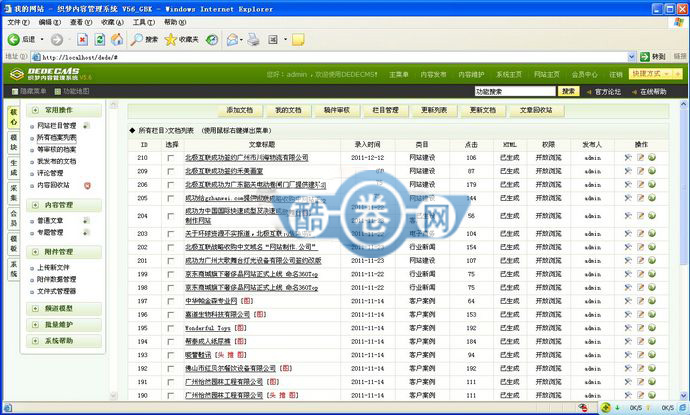Viewport: 690px width, 415px height.
Task: Click the 文章回收站 button
Action: click(536, 110)
